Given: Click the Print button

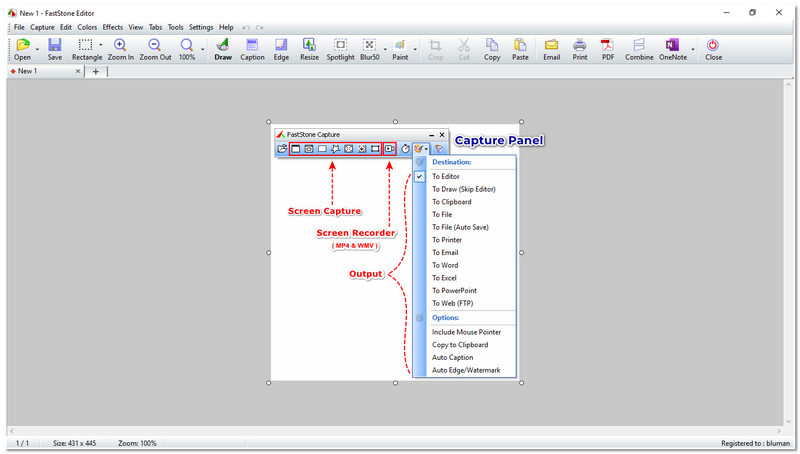Looking at the screenshot, I should 579,49.
